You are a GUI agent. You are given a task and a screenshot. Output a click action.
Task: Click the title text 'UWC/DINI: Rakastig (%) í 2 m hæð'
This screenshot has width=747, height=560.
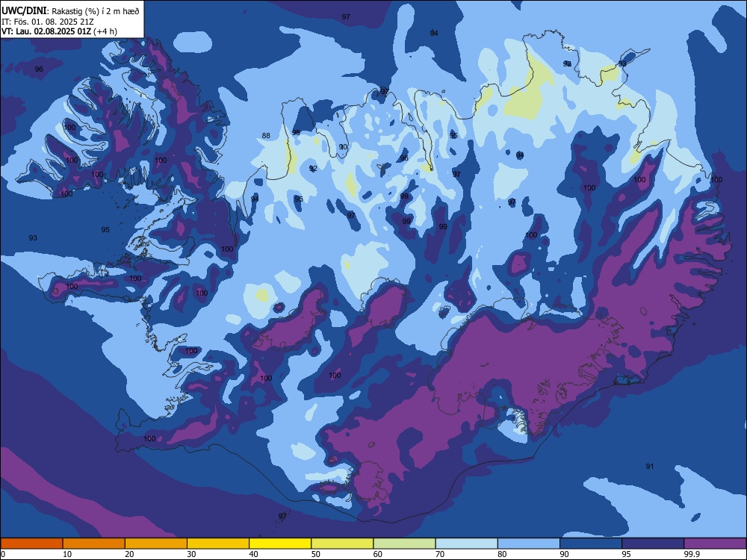click(70, 10)
